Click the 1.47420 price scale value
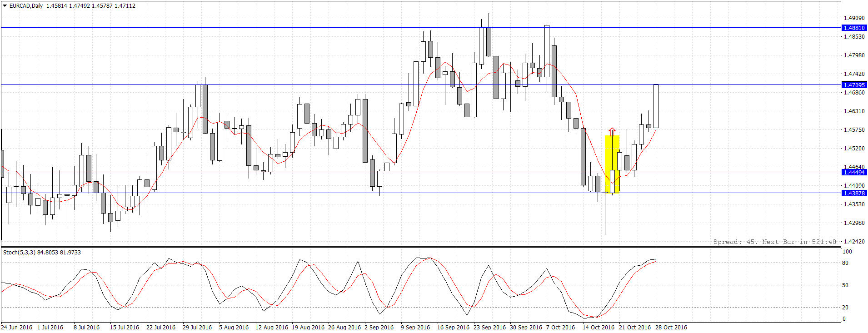Screen dimensions: 868x333 point(854,74)
